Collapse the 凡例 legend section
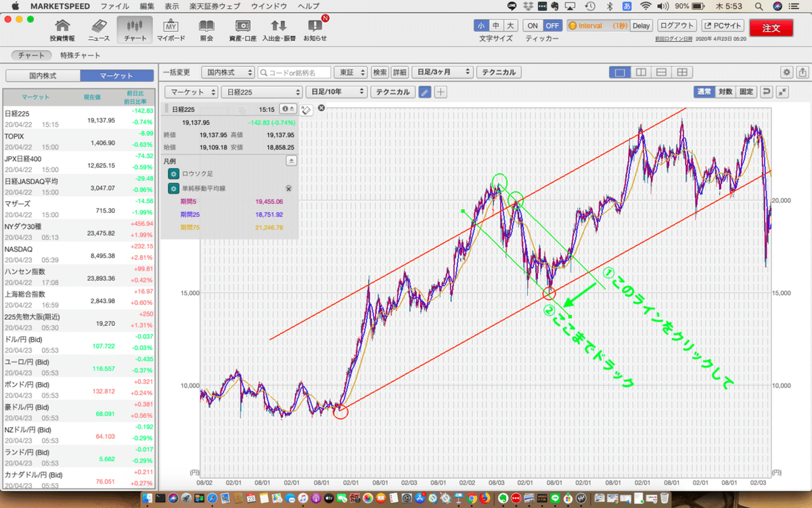 pyautogui.click(x=292, y=161)
